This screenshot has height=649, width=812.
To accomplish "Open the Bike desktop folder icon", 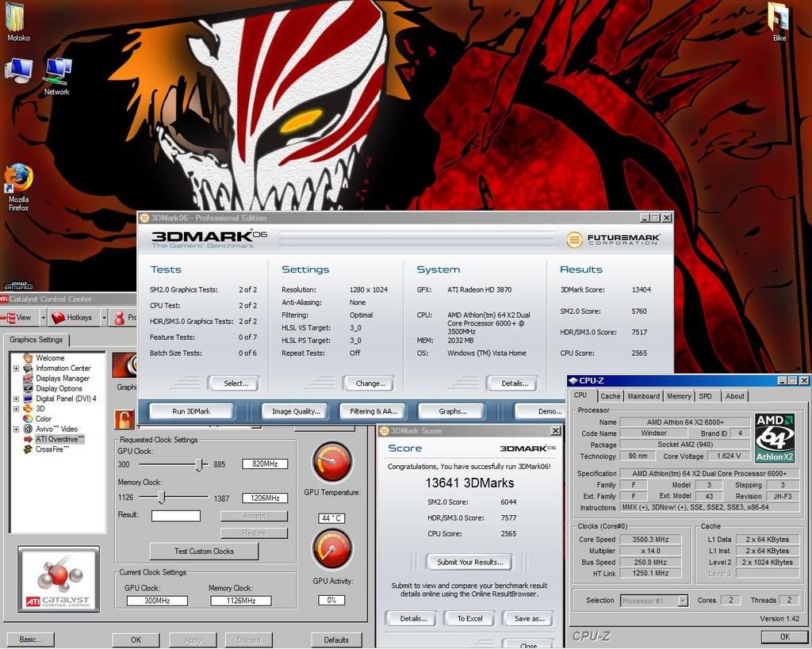I will coord(779,19).
